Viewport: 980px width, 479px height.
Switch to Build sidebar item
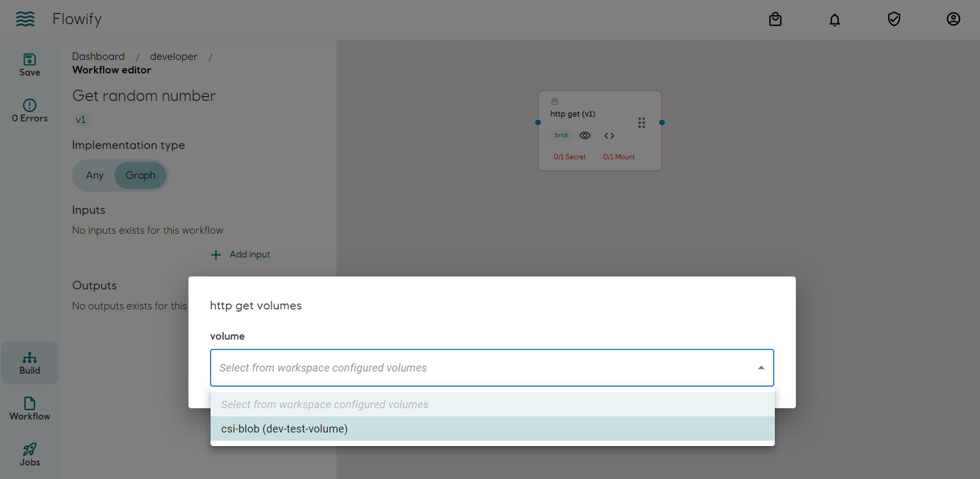pyautogui.click(x=30, y=363)
